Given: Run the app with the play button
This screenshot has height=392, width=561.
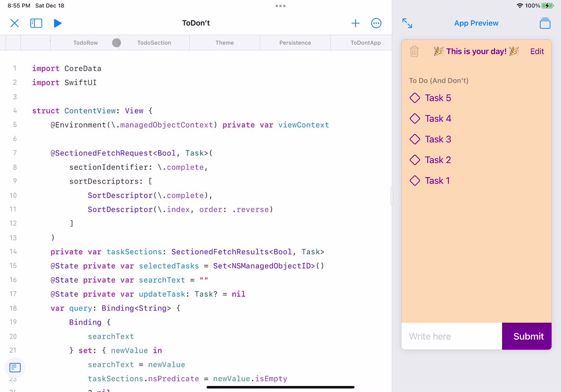Looking at the screenshot, I should pyautogui.click(x=58, y=23).
